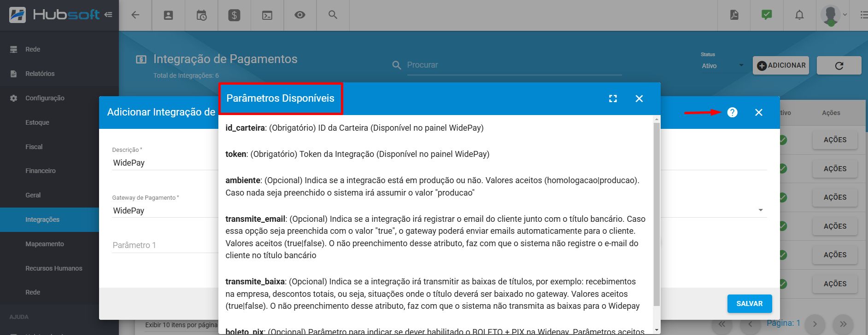The image size is (868, 335).
Task: Click the Parâmetro 1 input field
Action: (165, 245)
